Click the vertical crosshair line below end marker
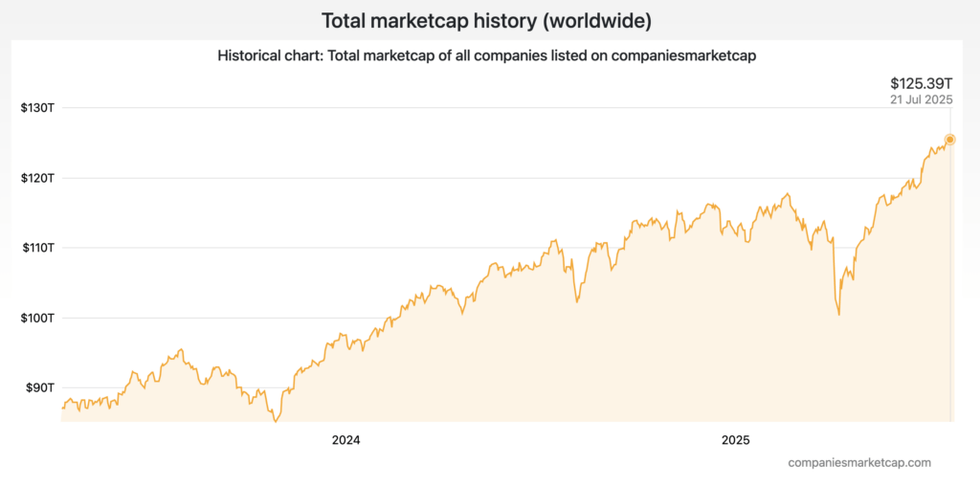The width and height of the screenshot is (980, 485). point(949,287)
